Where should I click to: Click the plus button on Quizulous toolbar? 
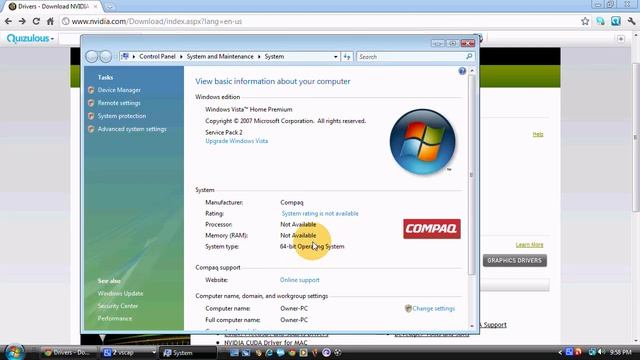pyautogui.click(x=621, y=39)
